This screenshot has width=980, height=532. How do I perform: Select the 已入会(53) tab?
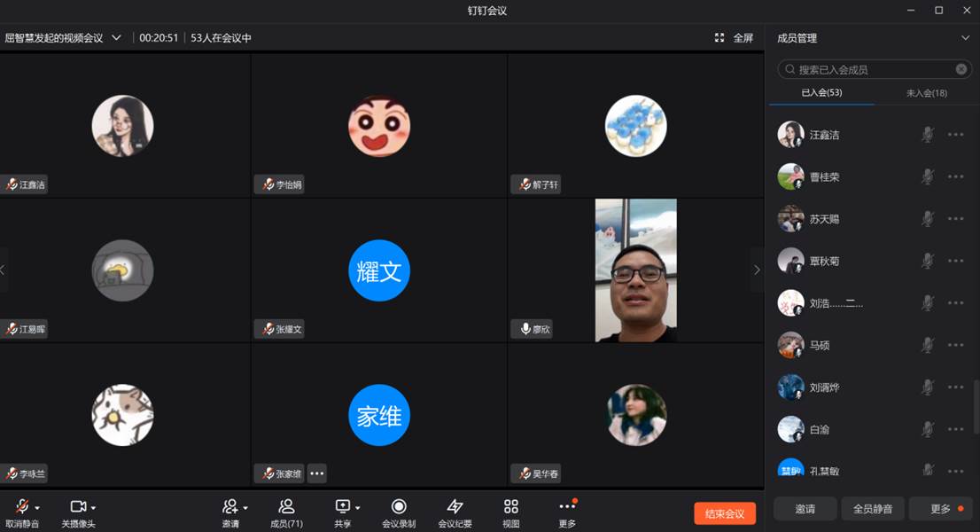[x=821, y=93]
